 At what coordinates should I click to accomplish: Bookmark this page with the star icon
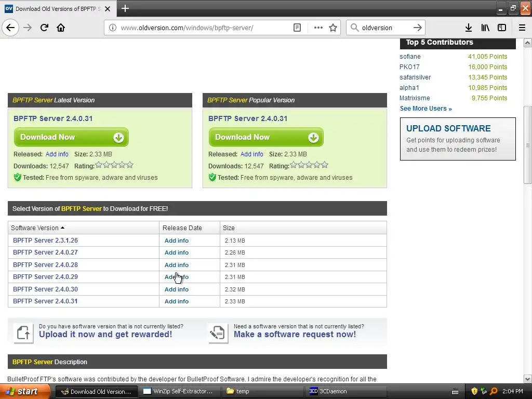click(x=333, y=28)
